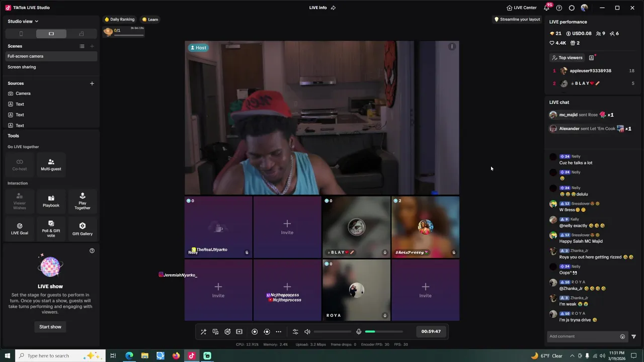644x362 pixels.
Task: Toggle mic on ROYA guest tile
Action: coord(385,316)
